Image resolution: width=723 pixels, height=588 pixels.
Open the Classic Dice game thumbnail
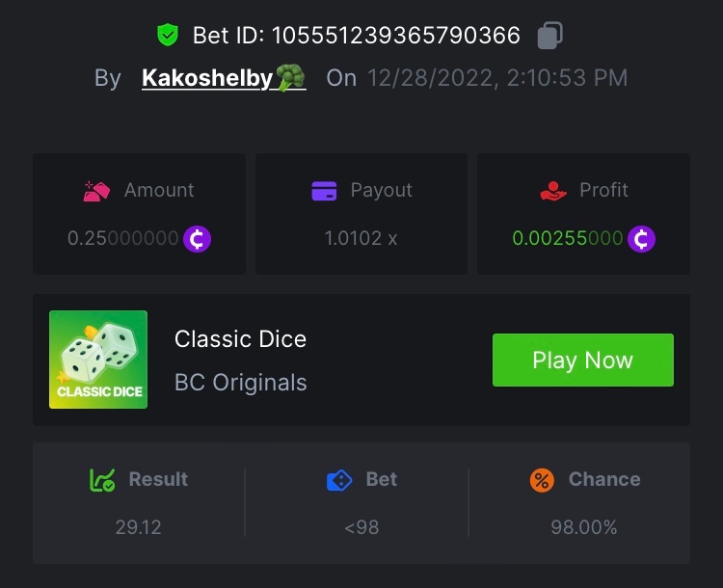point(98,360)
